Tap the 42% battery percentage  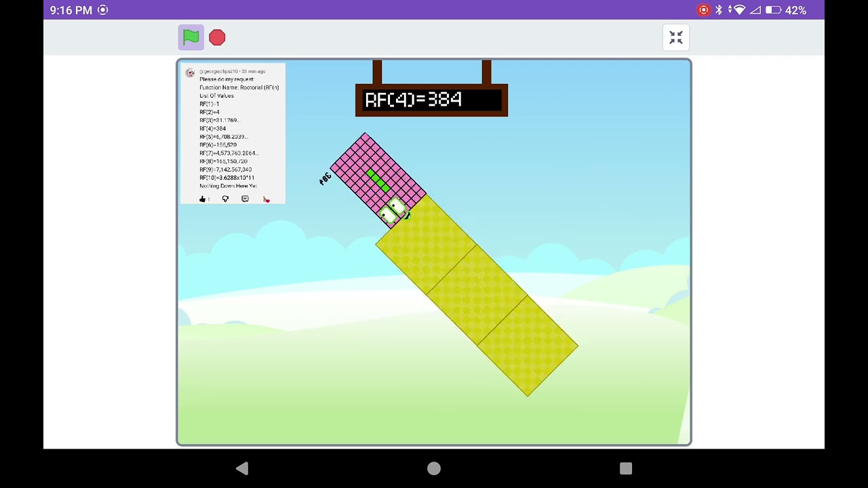(x=795, y=10)
